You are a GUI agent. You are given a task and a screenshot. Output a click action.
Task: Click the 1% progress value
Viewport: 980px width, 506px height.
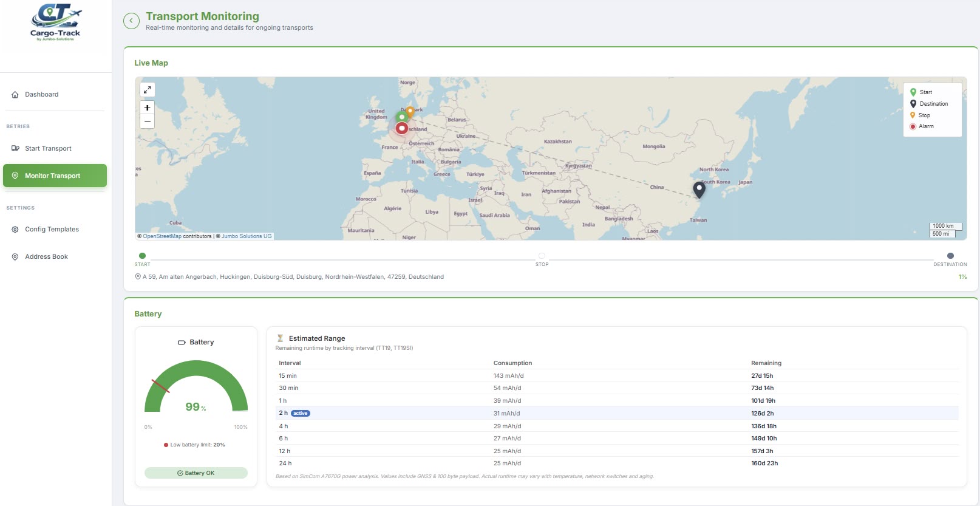point(962,277)
